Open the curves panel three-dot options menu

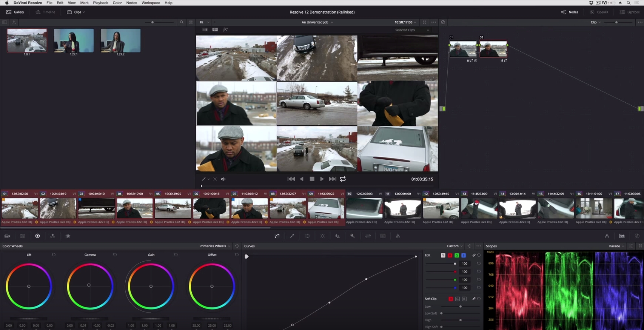coord(479,246)
